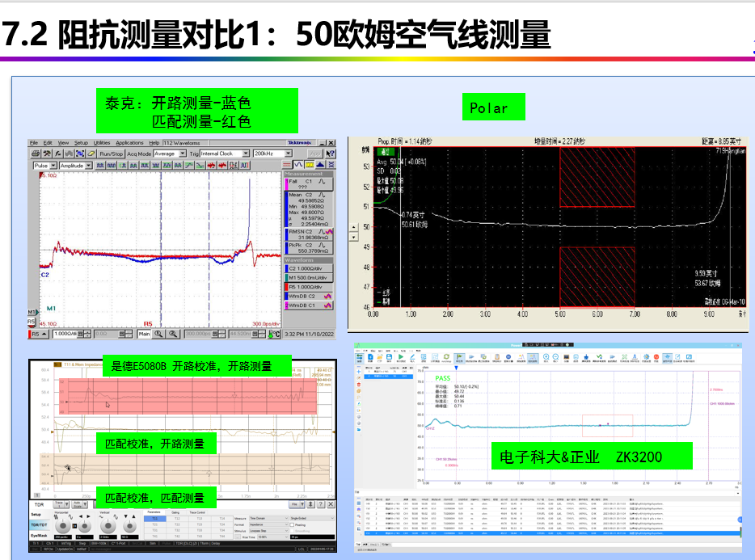Switch to the Trace Control tab

[x=197, y=512]
